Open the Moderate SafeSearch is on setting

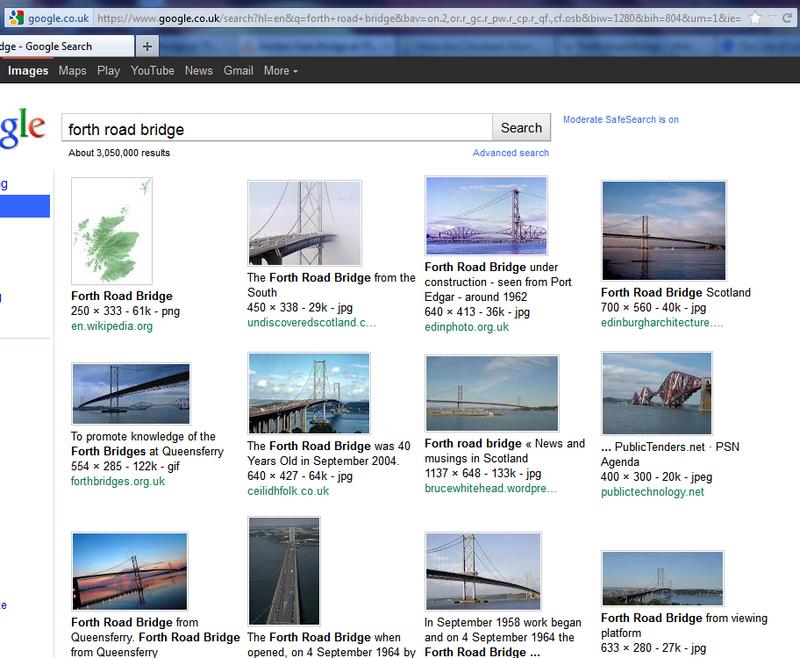click(x=620, y=120)
